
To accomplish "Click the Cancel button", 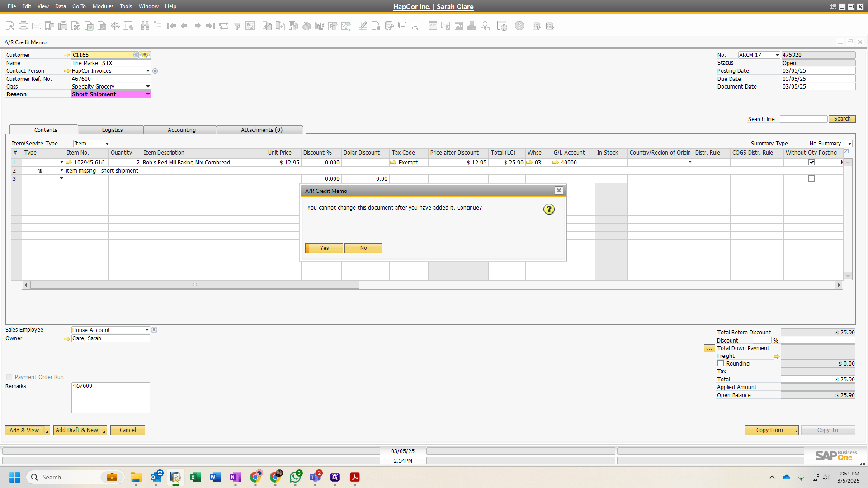I will 127,431.
